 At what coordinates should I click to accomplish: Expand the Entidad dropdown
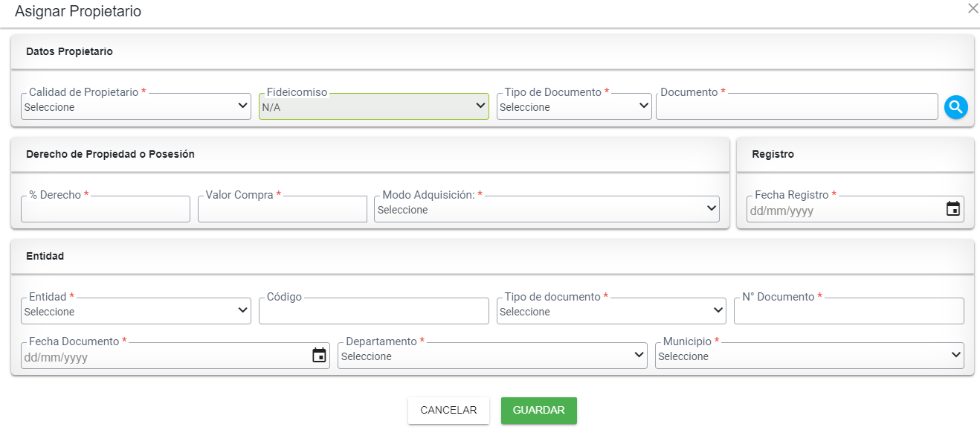pyautogui.click(x=136, y=311)
